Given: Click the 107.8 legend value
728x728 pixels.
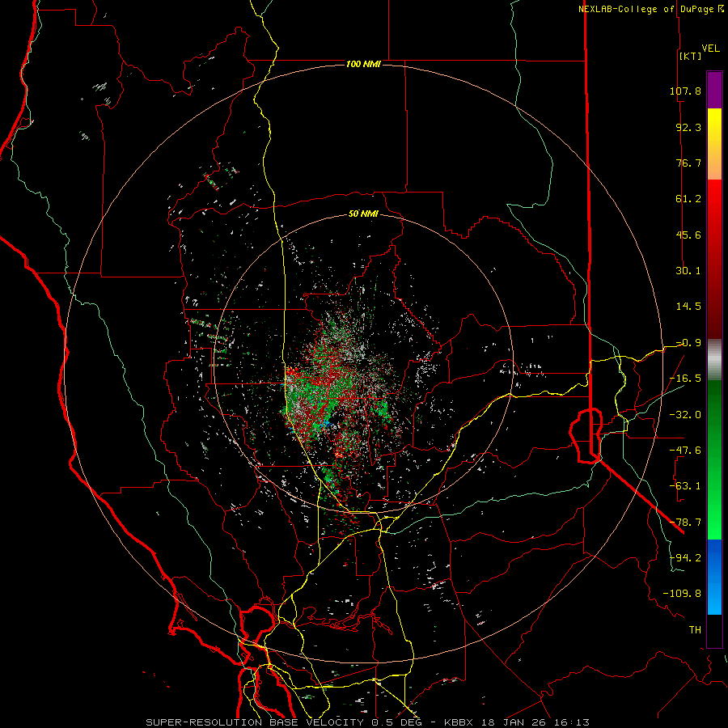Looking at the screenshot, I should pyautogui.click(x=685, y=91).
